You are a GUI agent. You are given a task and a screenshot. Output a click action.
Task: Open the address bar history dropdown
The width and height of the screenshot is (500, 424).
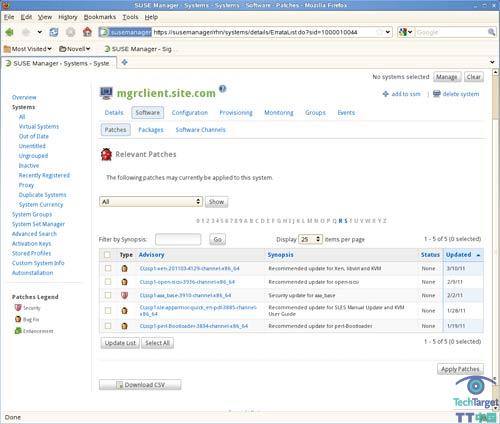(x=388, y=32)
